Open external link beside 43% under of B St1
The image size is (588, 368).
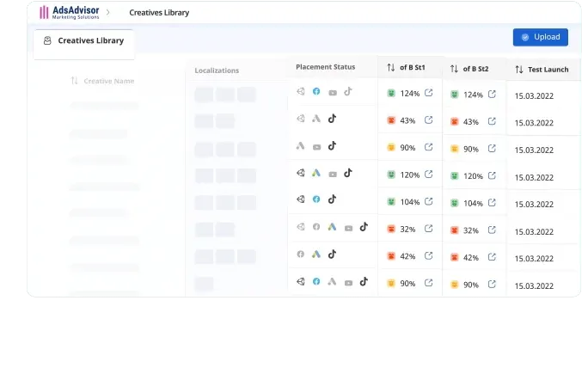pos(429,120)
